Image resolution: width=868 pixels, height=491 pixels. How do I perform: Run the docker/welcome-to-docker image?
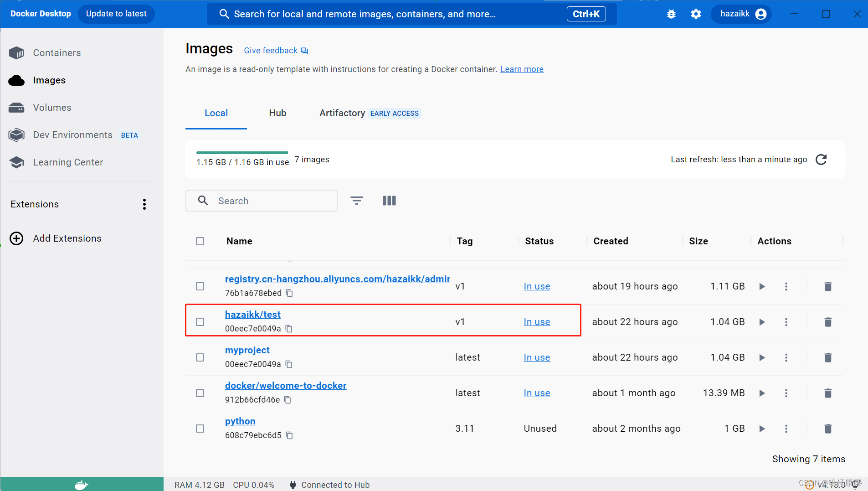click(762, 393)
